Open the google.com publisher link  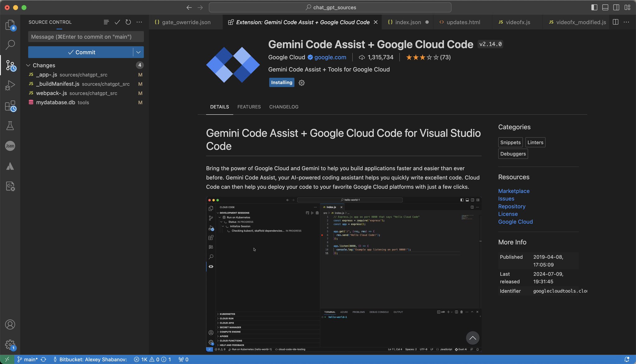[330, 57]
